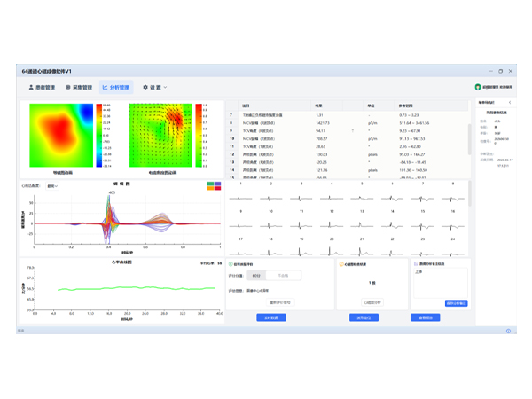Click result value 94.17 in row 9
This screenshot has height=399, width=532.
321,131
